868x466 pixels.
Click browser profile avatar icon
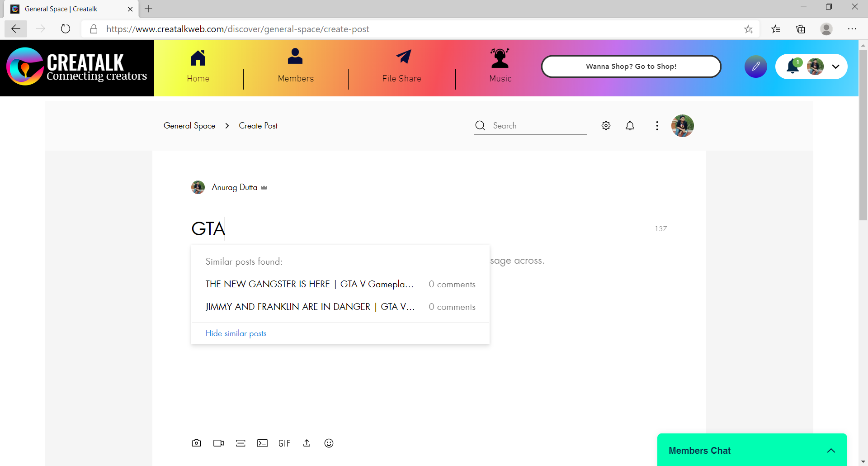tap(826, 29)
